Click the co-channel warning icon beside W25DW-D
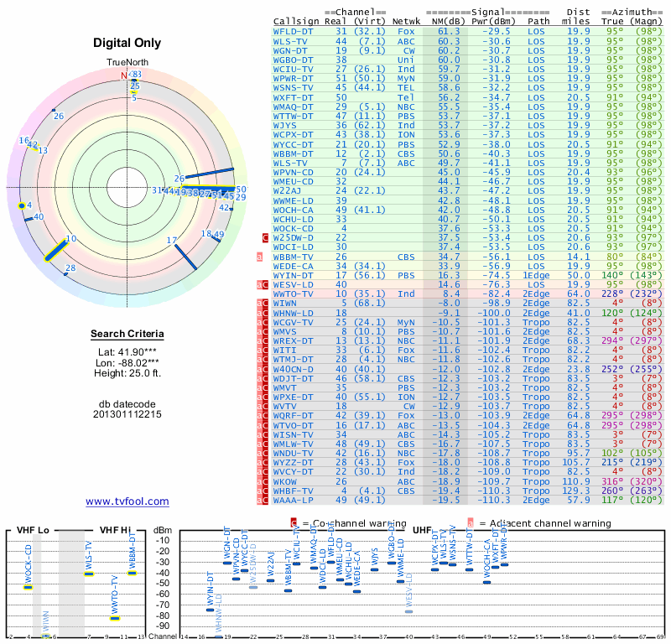671x644 pixels. pos(265,239)
